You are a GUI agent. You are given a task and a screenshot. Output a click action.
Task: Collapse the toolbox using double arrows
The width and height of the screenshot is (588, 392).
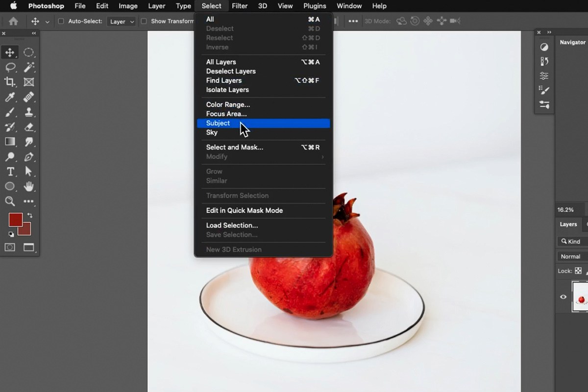(x=34, y=33)
